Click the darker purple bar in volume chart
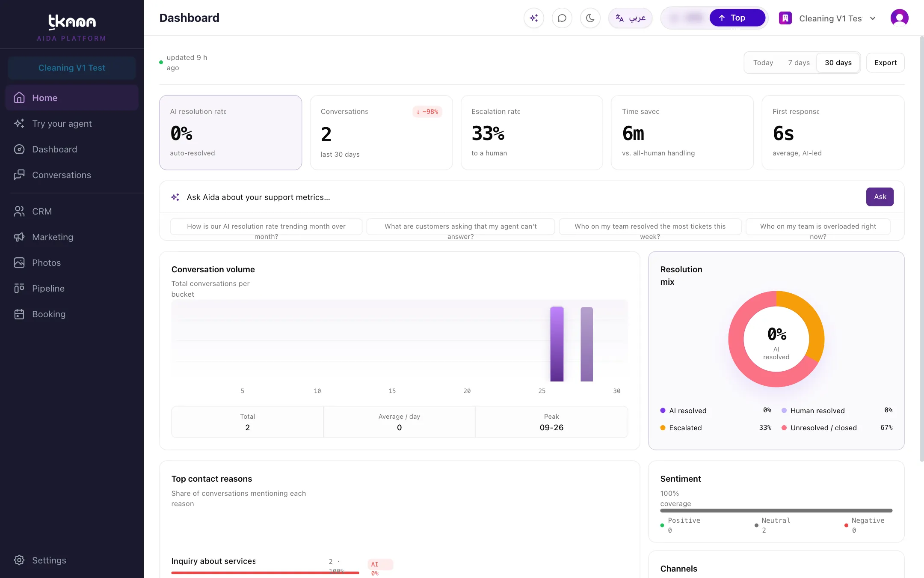 pos(557,344)
